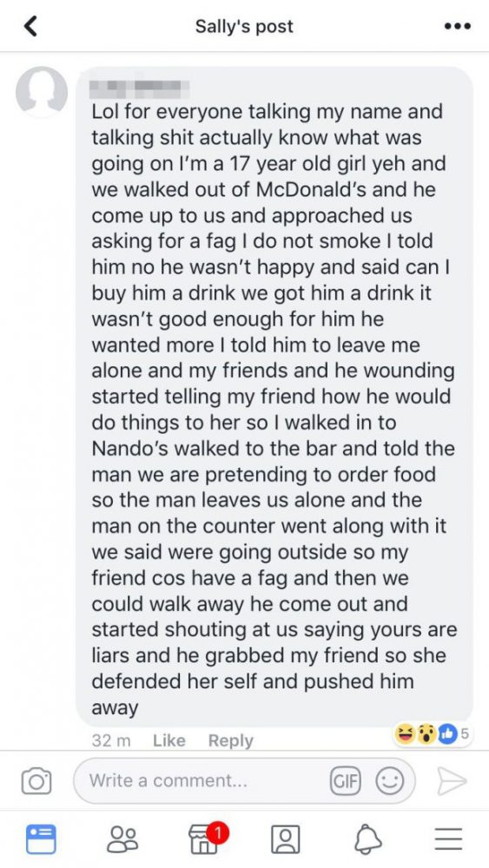Viewport: 489px width, 868px height.
Task: Tap the commenter's profile avatar
Action: click(x=42, y=91)
